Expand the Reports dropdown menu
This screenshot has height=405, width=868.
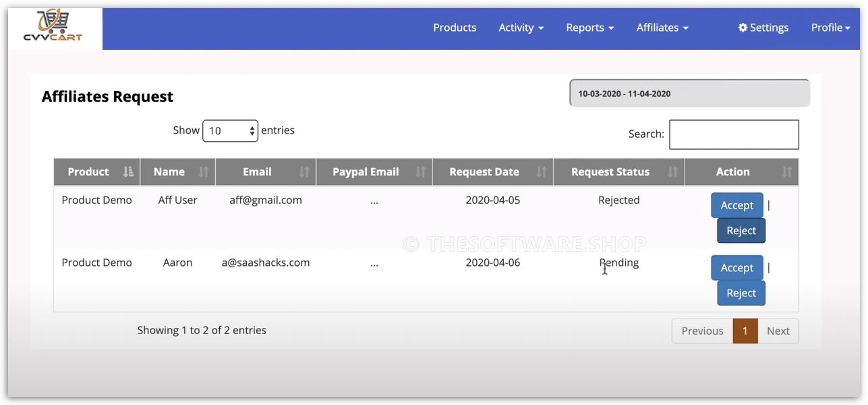589,28
